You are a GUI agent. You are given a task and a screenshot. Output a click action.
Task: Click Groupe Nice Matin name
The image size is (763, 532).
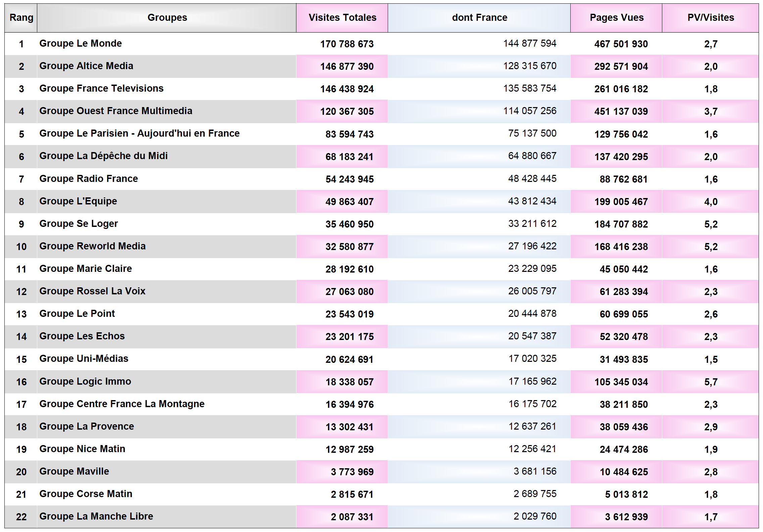coord(82,449)
